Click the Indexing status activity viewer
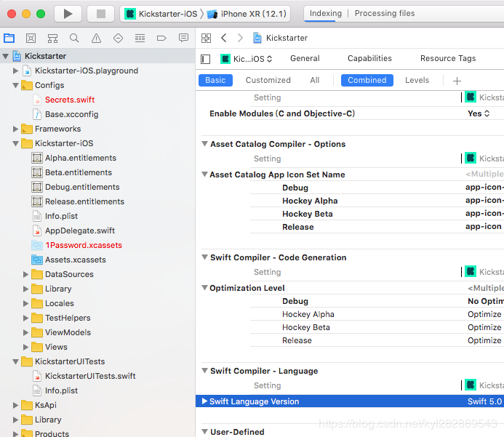This screenshot has width=504, height=437. pos(404,14)
